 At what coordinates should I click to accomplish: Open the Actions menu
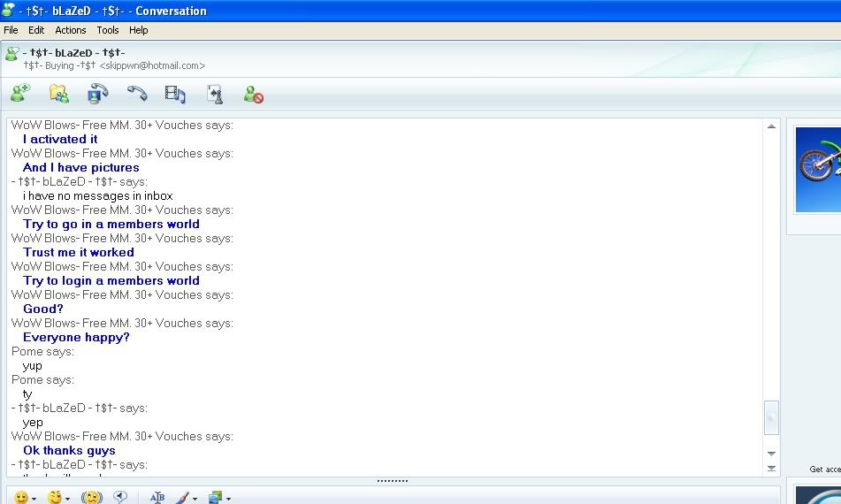click(x=71, y=30)
